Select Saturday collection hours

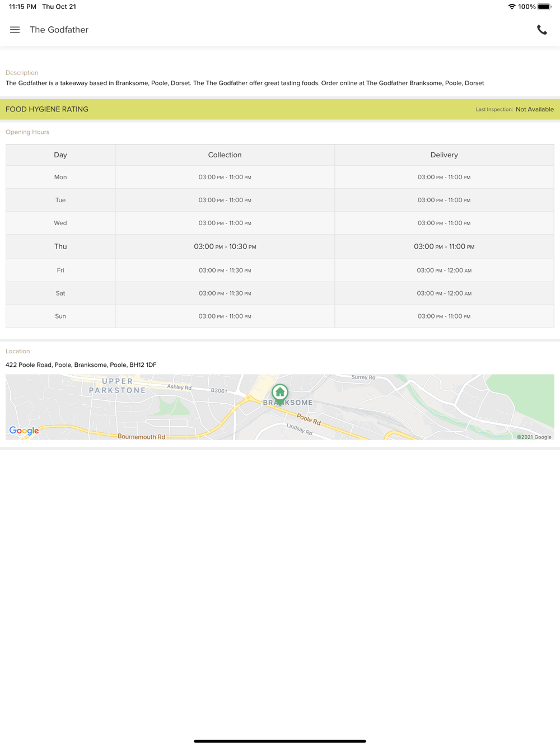coord(225,293)
